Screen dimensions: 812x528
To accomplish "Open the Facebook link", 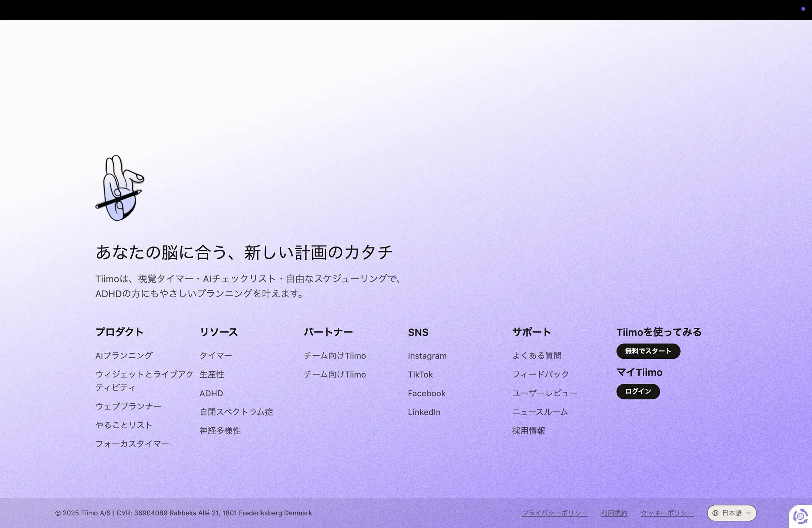I will coord(427,393).
